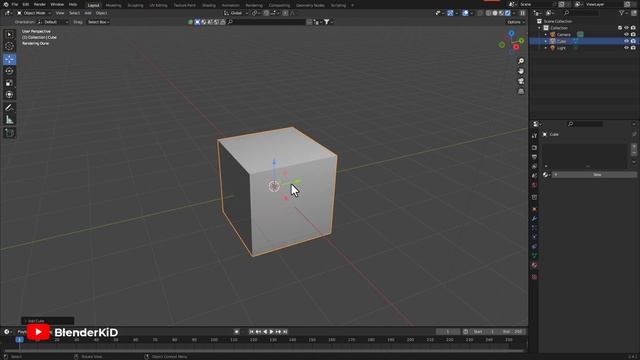This screenshot has height=360, width=640.
Task: Click the blue Z axis on navigation gizmo
Action: (x=511, y=33)
